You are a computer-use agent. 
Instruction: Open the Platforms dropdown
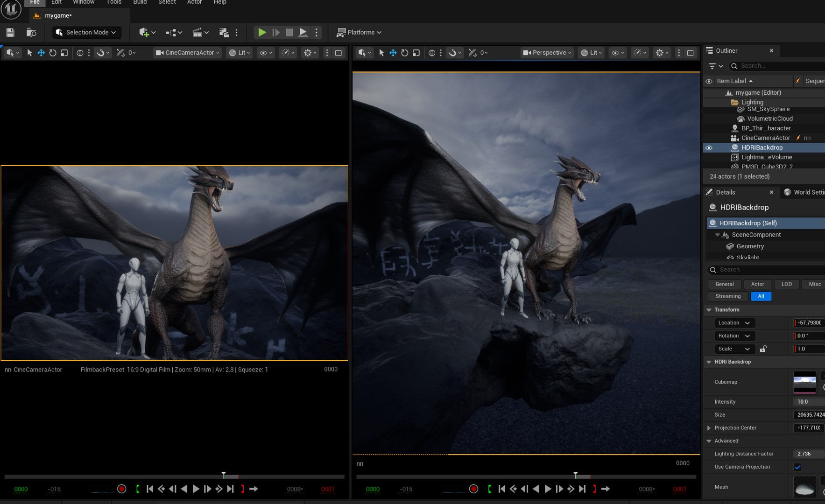click(359, 32)
